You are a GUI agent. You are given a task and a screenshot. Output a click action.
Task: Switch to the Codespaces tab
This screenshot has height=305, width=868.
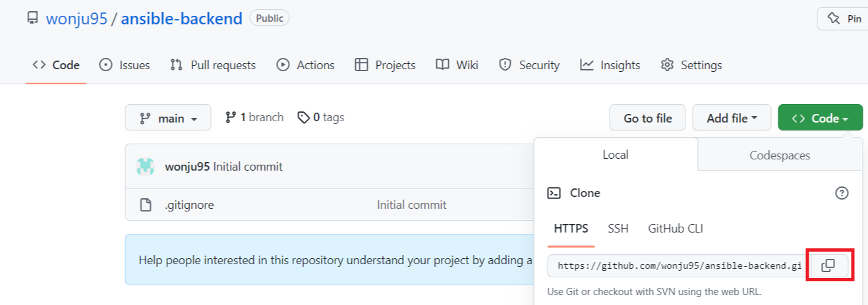pos(780,155)
